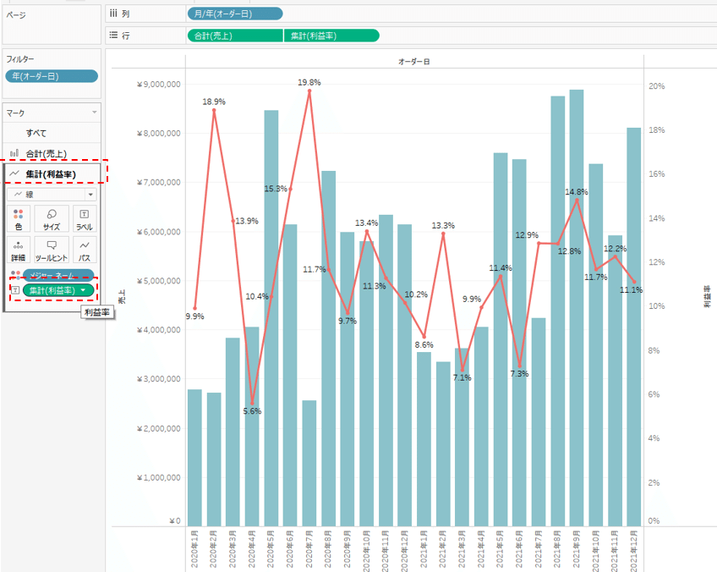
Task: Click the 集計(利益率) pill on the rows shelf
Action: [331, 36]
